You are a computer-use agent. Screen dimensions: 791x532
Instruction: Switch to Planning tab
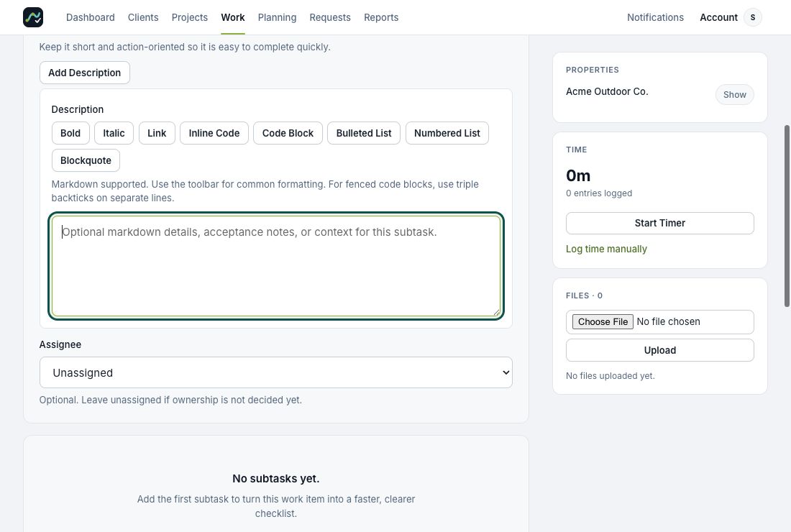click(x=277, y=17)
